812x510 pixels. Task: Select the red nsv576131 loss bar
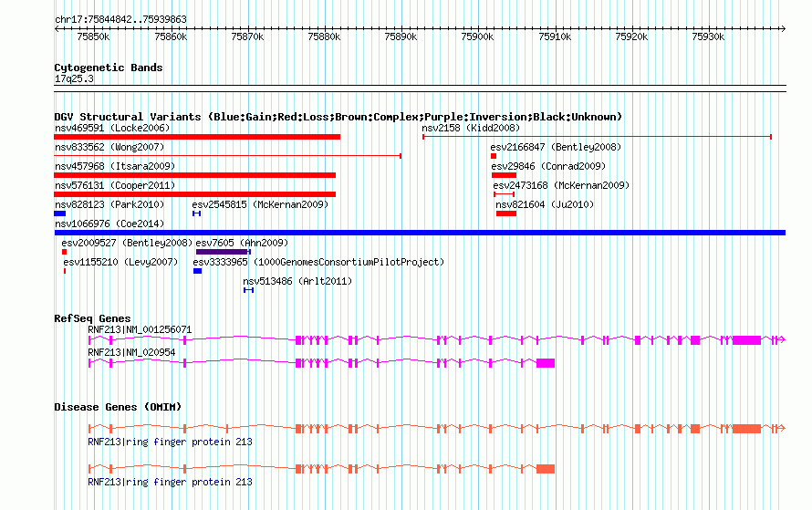point(194,194)
